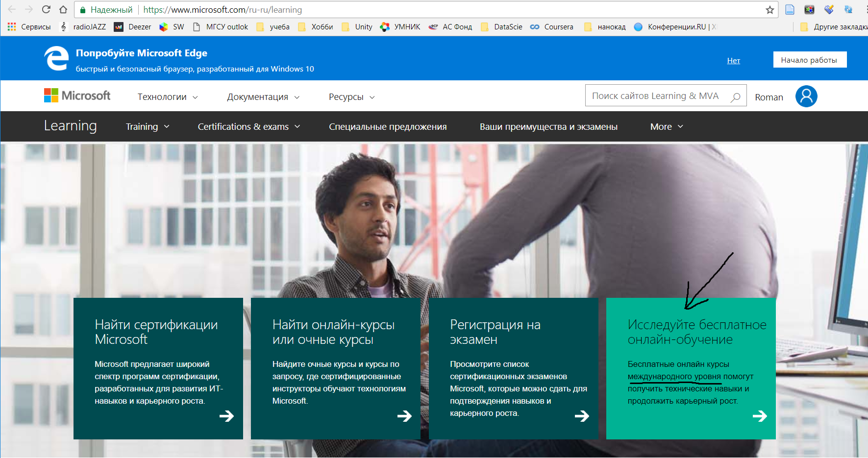Screen dimensions: 868x458
Task: Open the АС Фонд bookmark
Action: tap(450, 27)
